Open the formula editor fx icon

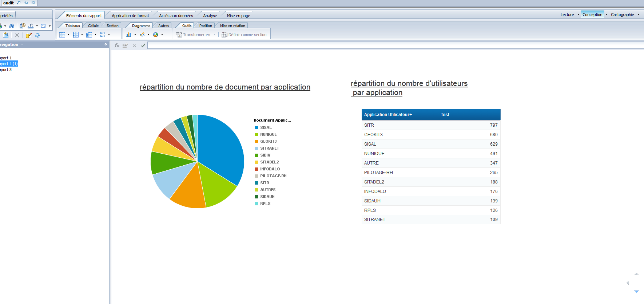(117, 46)
